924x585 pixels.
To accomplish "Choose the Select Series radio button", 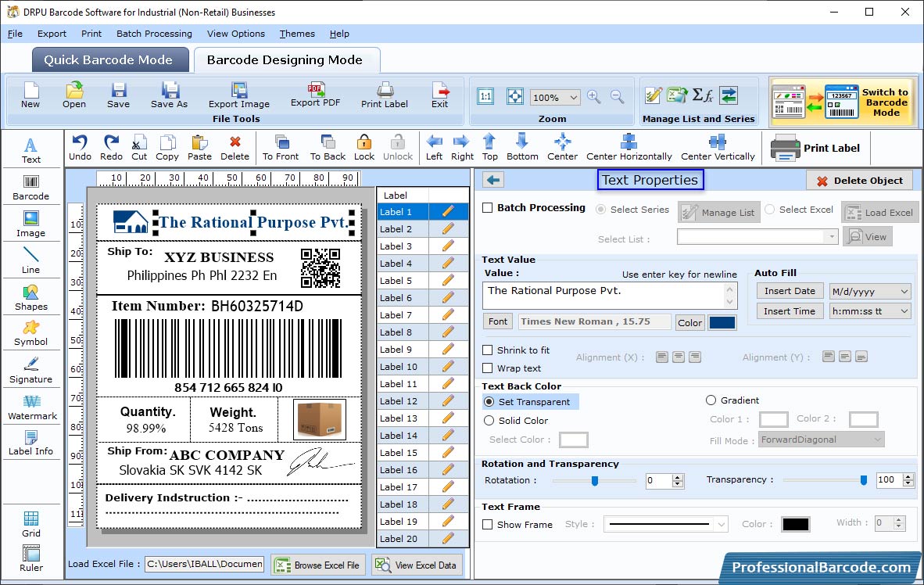I will pos(600,210).
